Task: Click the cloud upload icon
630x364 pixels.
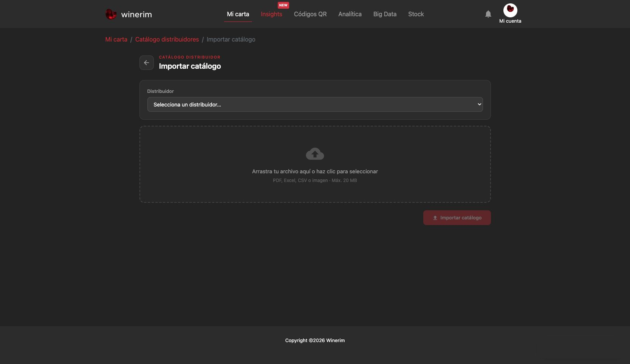Action: tap(315, 154)
